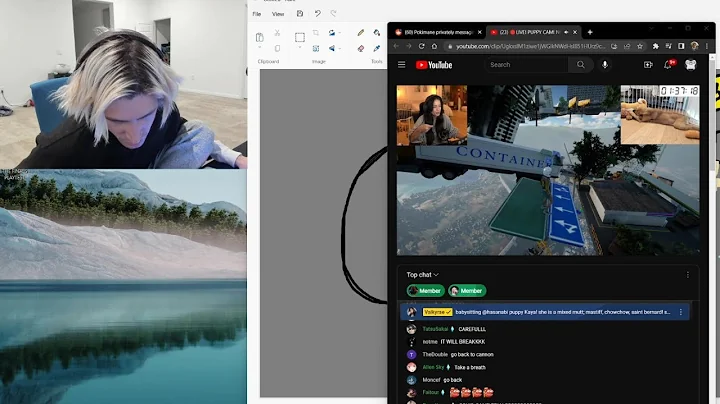Mute the PUPPY CAM tab audio icon
720x404 pixels.
[566, 32]
